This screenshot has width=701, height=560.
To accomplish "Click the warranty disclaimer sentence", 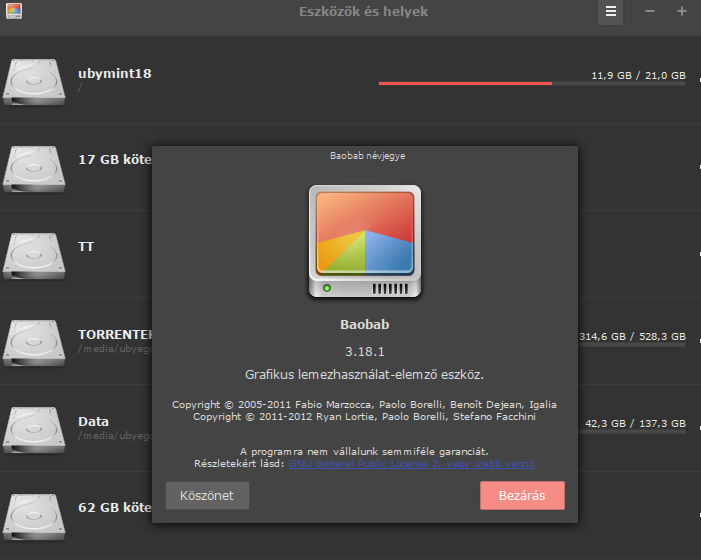I will [x=364, y=451].
